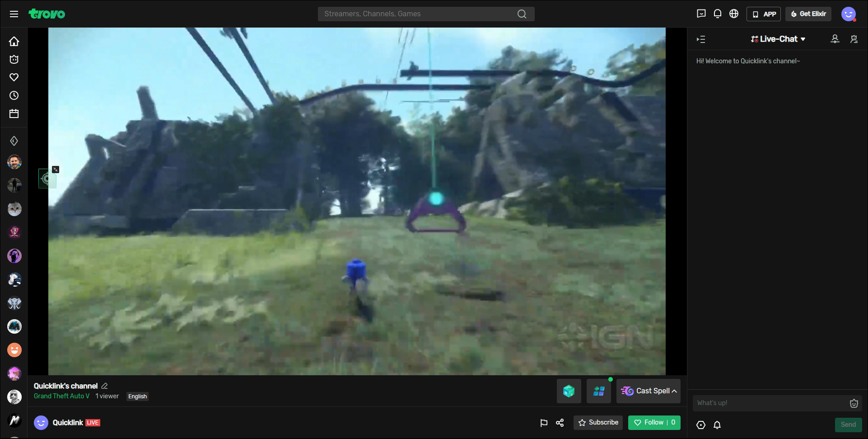Screen dimensions: 868x439
Task: Click Quicklink's avatar below the video
Action: tap(41, 423)
